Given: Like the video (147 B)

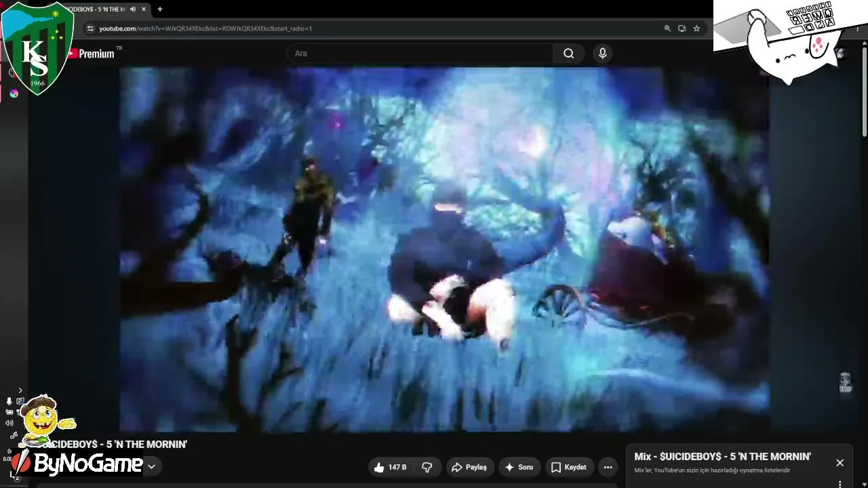Looking at the screenshot, I should [x=389, y=467].
